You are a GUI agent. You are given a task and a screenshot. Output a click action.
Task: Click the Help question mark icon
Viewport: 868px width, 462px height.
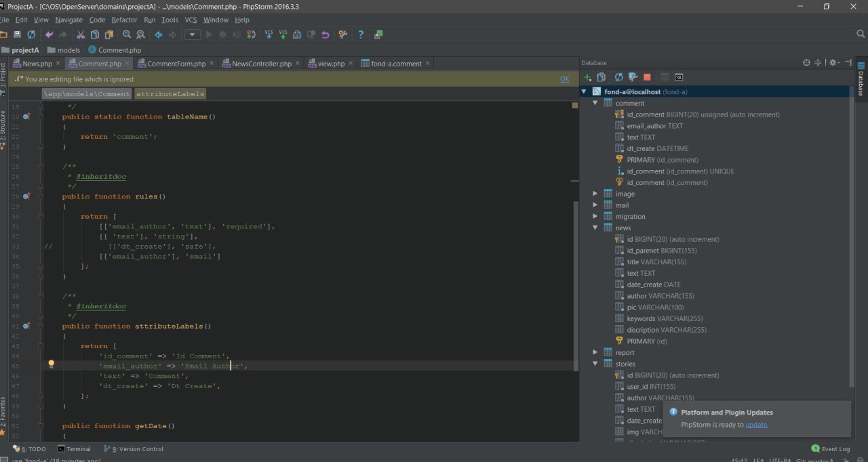361,35
